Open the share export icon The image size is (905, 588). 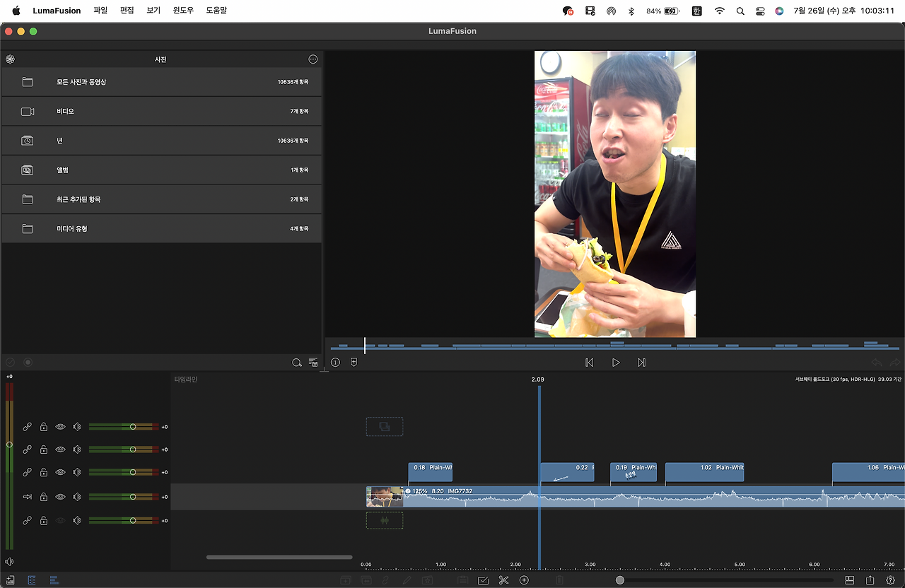[x=870, y=580]
